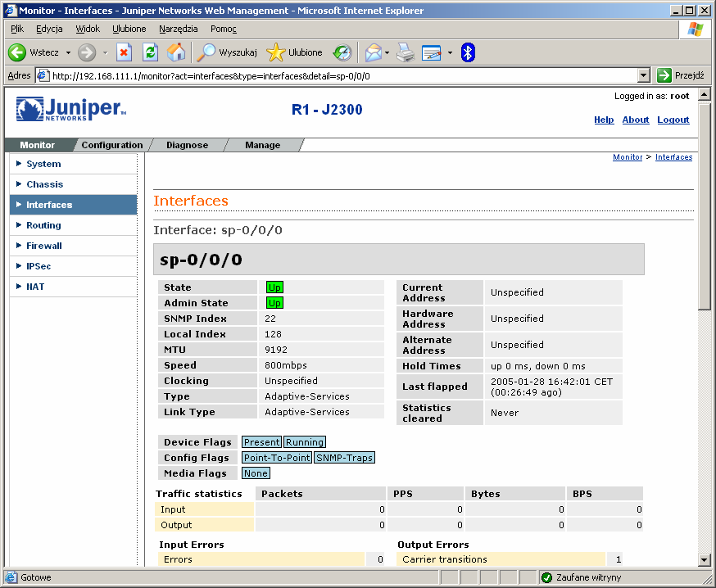This screenshot has height=588, width=716.
Task: Switch to the Monitor tab
Action: coord(38,145)
